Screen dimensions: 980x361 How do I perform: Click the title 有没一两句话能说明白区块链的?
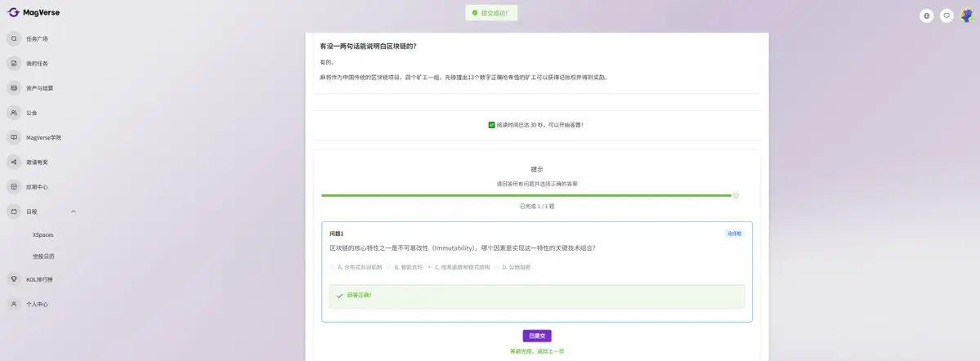coord(368,47)
